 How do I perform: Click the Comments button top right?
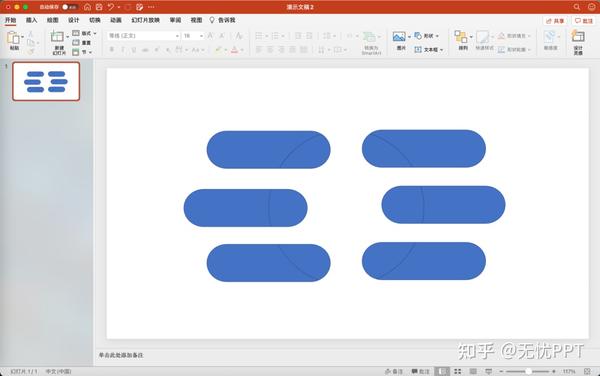[584, 21]
